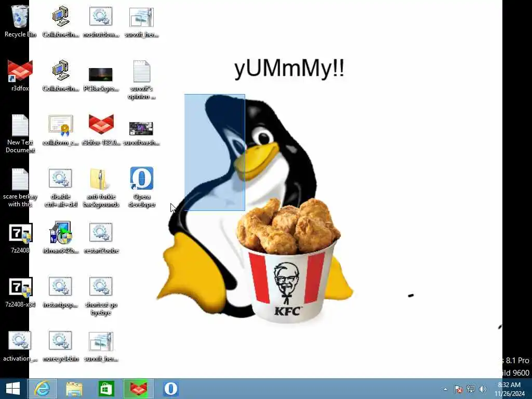Click the activation_... script icon

tap(20, 346)
